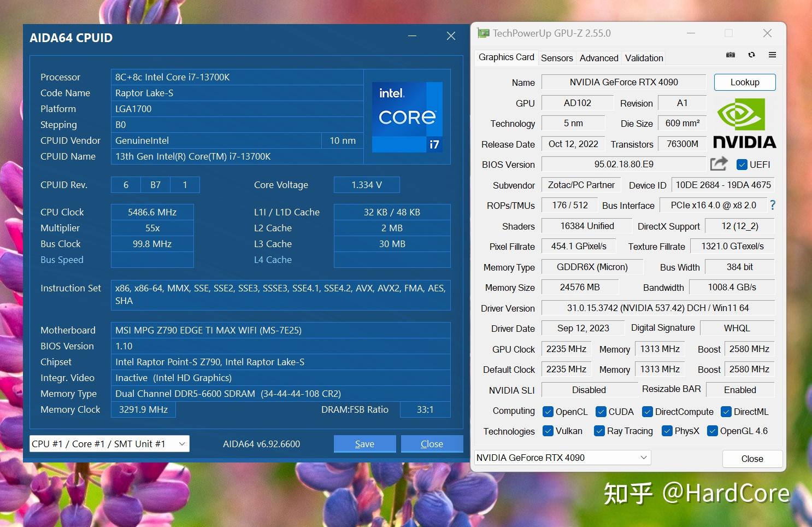Click the Digital Signature value WHQL

pos(737,328)
